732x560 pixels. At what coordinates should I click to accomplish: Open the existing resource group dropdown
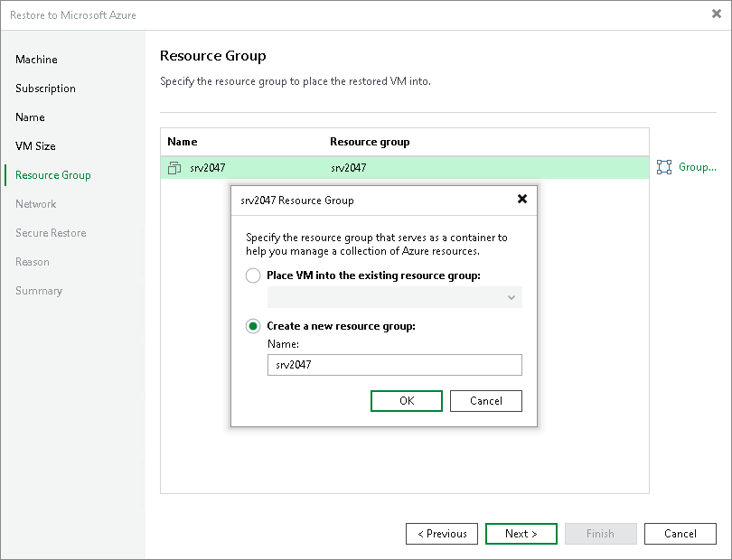395,297
